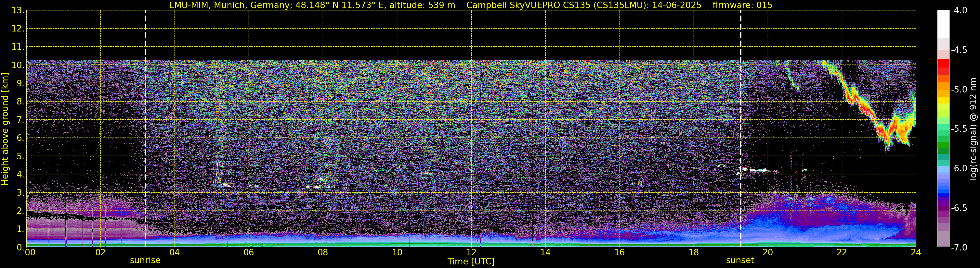Click the white dashed sunset marker line
Image resolution: width=980 pixels, height=268 pixels.
tap(740, 129)
